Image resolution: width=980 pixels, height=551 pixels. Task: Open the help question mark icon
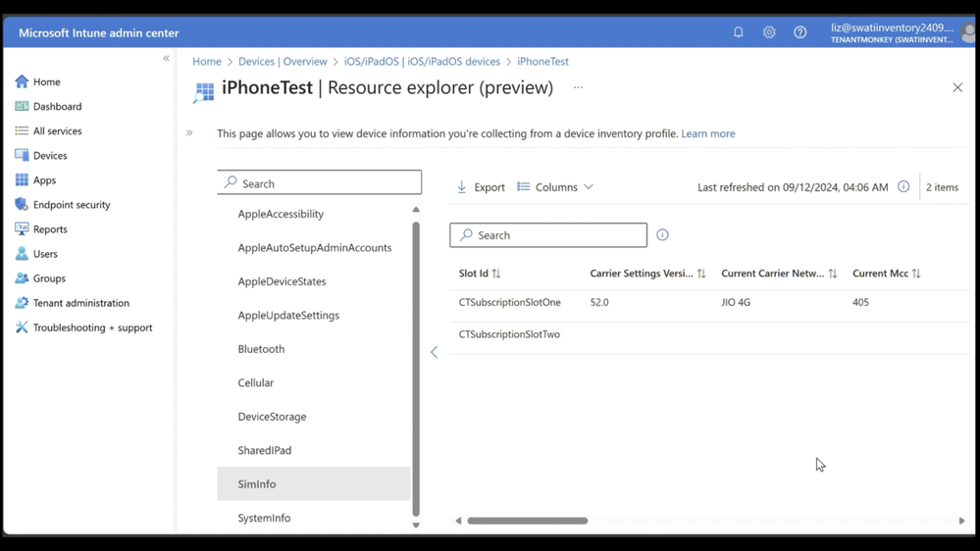click(800, 32)
